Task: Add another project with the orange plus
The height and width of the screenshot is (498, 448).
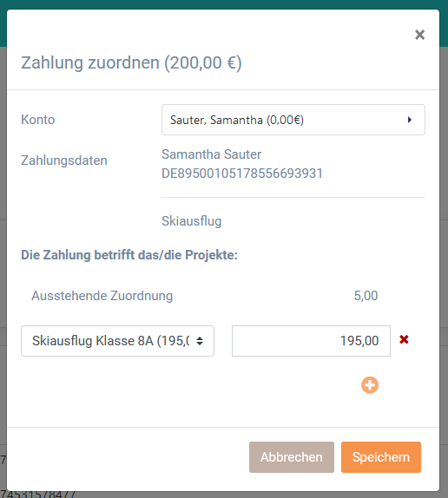Action: tap(370, 385)
